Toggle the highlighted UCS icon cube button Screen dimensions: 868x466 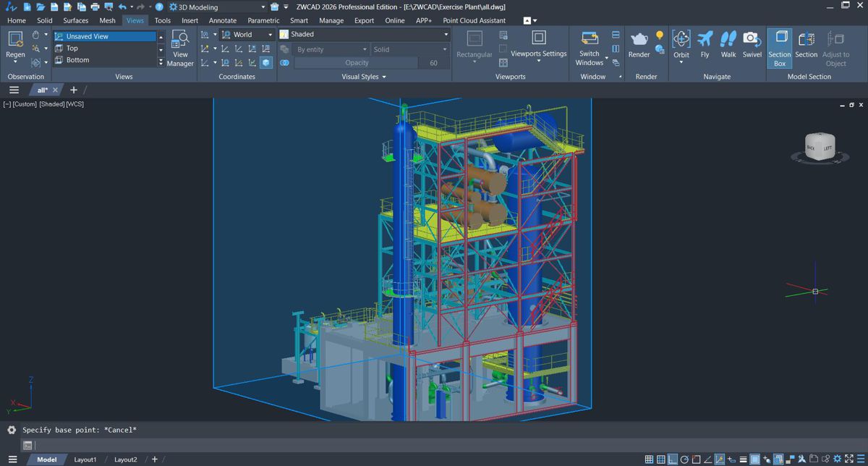pyautogui.click(x=266, y=63)
